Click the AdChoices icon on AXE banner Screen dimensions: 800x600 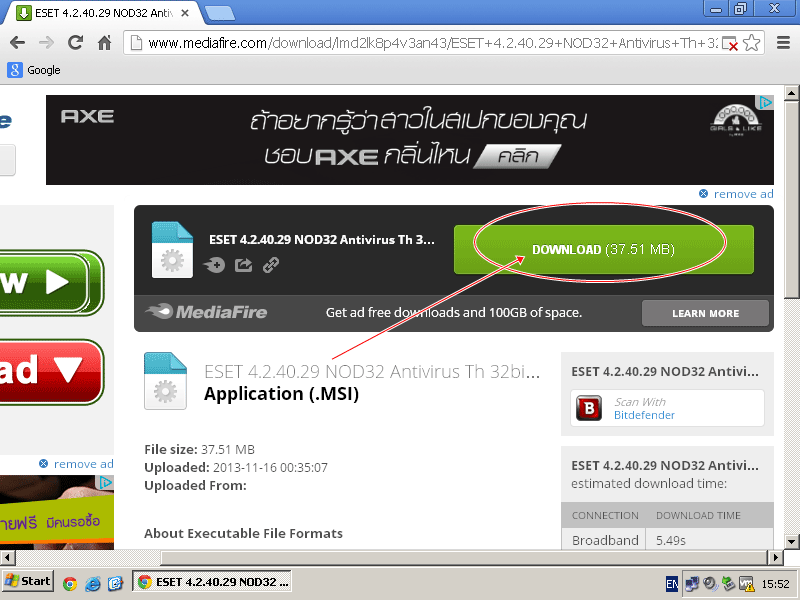tap(766, 103)
